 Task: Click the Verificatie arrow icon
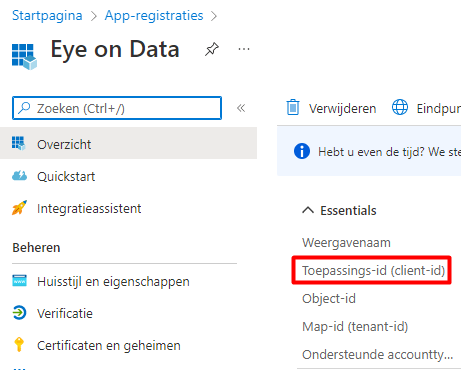(19, 313)
